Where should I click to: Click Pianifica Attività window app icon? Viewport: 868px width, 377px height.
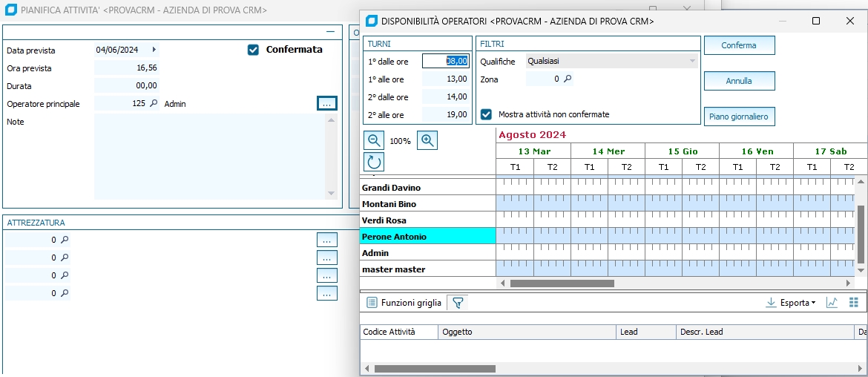point(10,10)
